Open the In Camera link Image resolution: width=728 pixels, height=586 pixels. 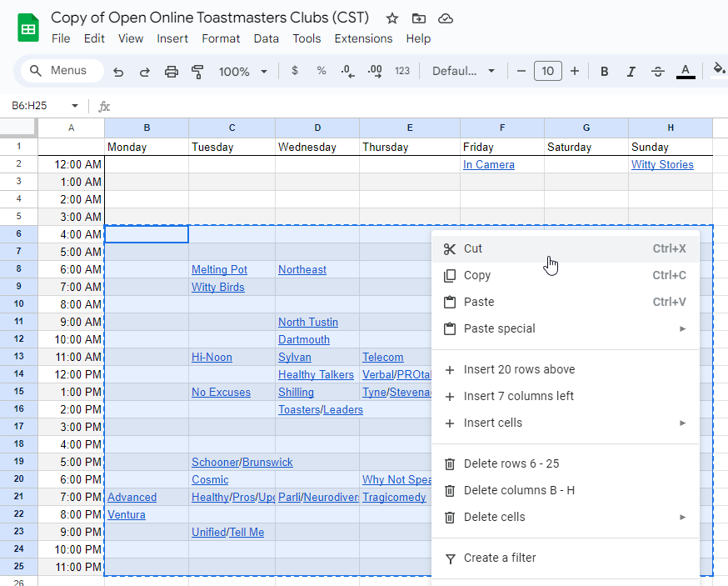pos(489,165)
